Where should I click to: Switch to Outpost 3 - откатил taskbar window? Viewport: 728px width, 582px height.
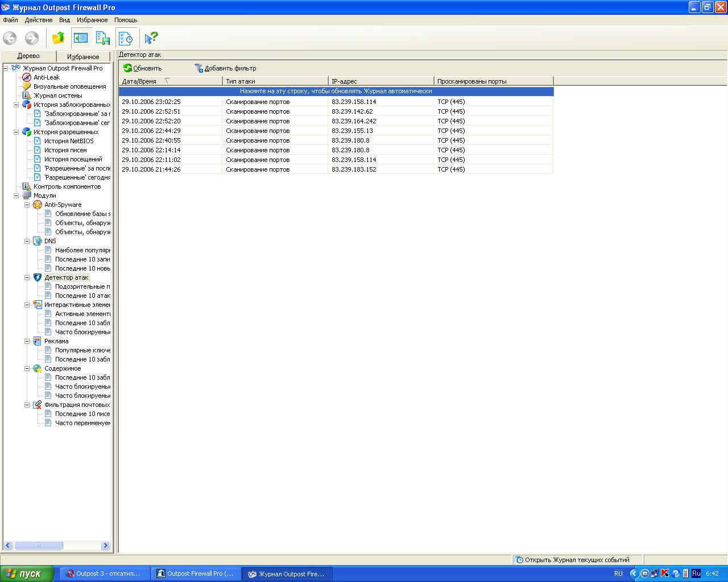(x=105, y=573)
